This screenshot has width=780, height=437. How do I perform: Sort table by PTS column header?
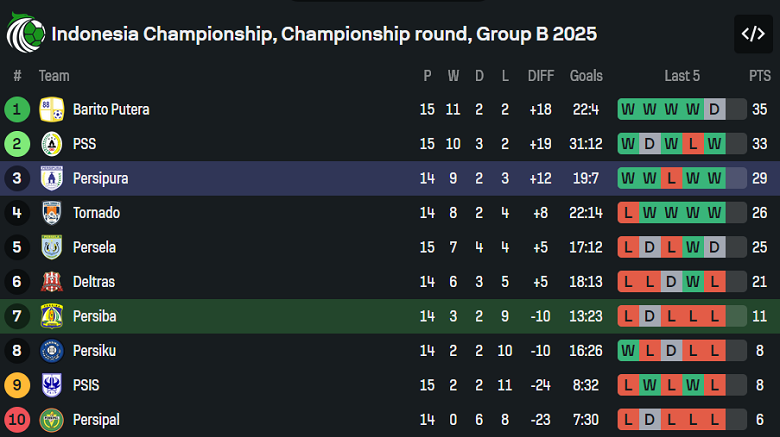click(x=759, y=76)
